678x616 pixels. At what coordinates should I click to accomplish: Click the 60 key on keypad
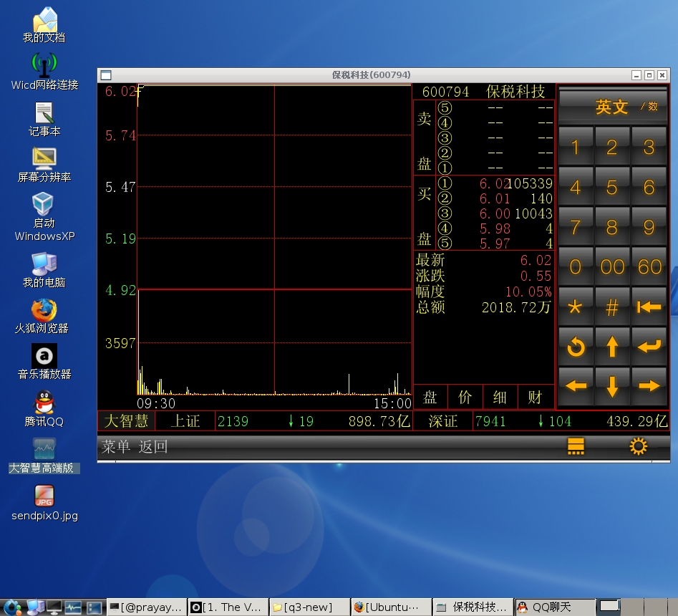pos(649,266)
